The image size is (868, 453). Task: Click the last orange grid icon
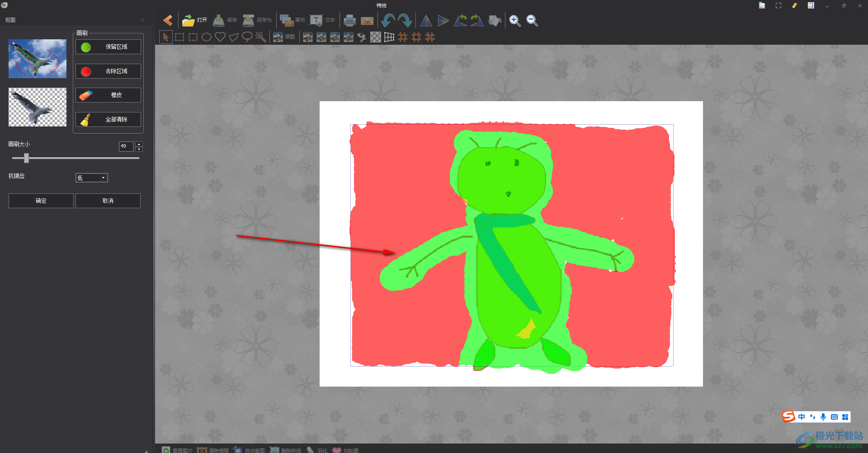pos(430,37)
